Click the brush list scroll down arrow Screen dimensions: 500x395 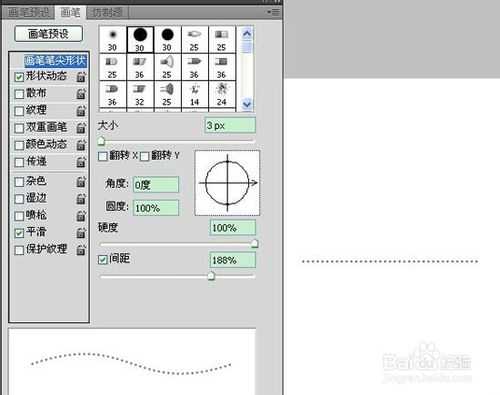point(247,105)
